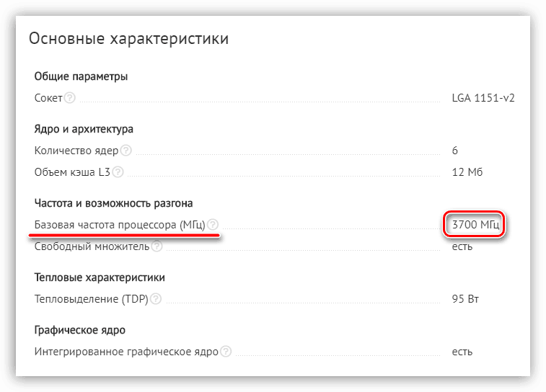Select the LGA 1151-v2 socket value
Screen dimensions: 546x392
pos(483,98)
